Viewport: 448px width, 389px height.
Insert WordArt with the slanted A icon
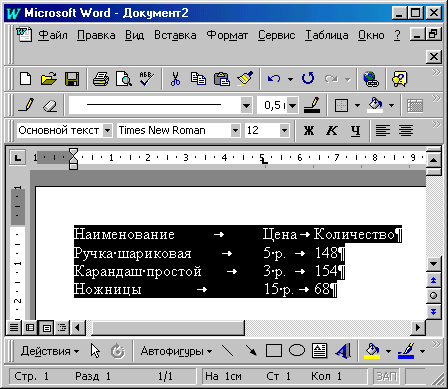343,351
